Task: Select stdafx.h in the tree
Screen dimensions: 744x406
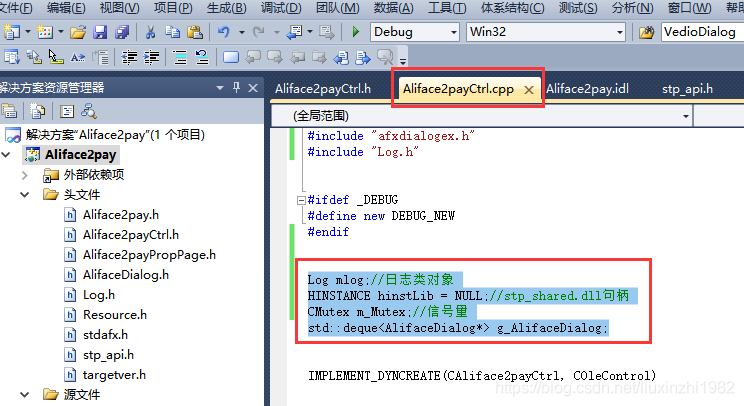Action: tap(105, 334)
